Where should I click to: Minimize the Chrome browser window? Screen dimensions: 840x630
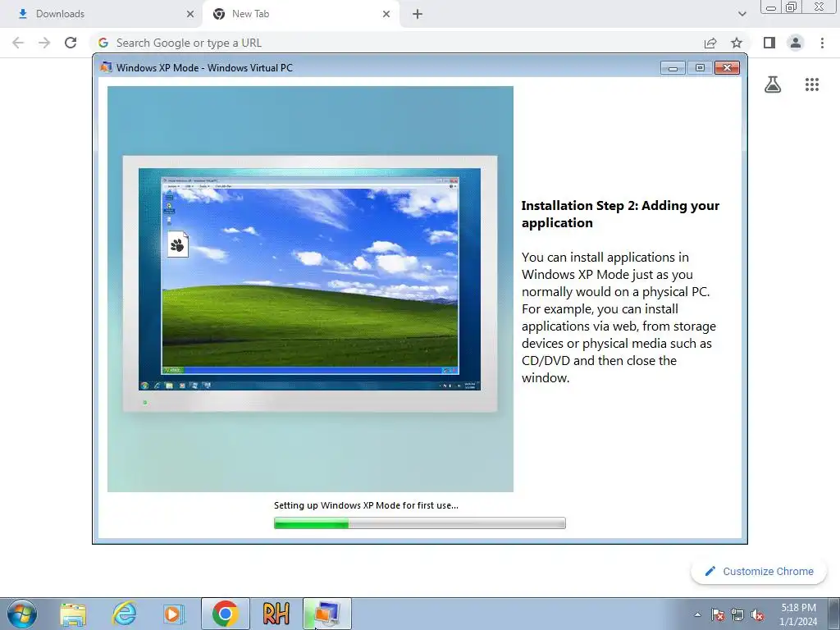(771, 7)
